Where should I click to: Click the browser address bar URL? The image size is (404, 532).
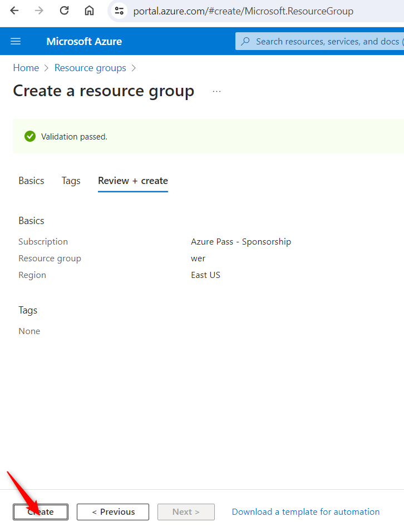[243, 11]
